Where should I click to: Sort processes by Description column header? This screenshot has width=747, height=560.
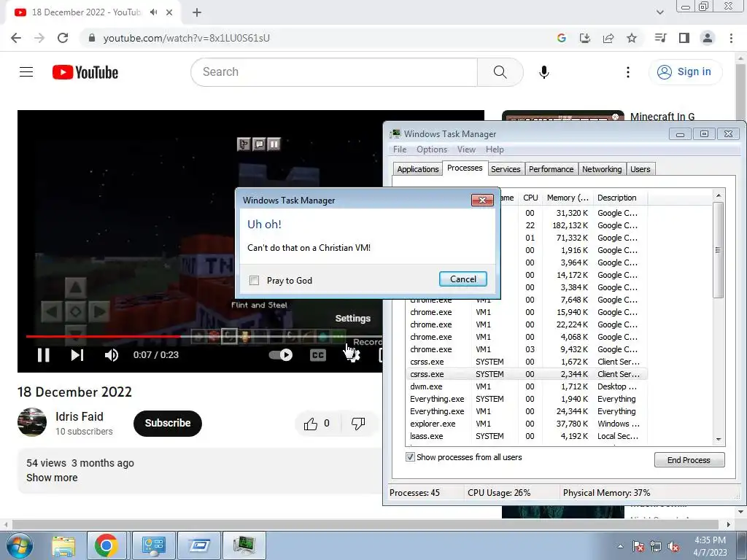coord(620,198)
